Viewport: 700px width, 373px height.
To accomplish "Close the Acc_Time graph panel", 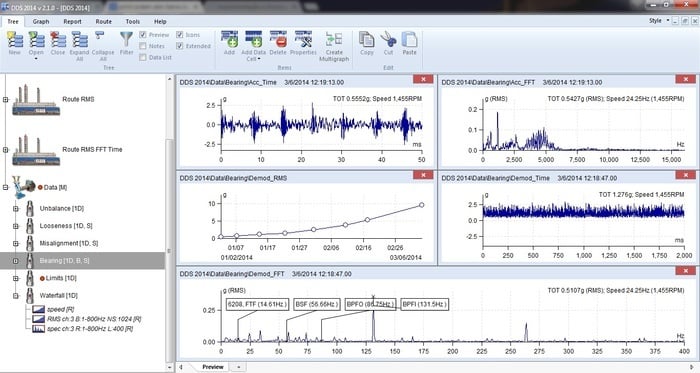I will tap(423, 79).
